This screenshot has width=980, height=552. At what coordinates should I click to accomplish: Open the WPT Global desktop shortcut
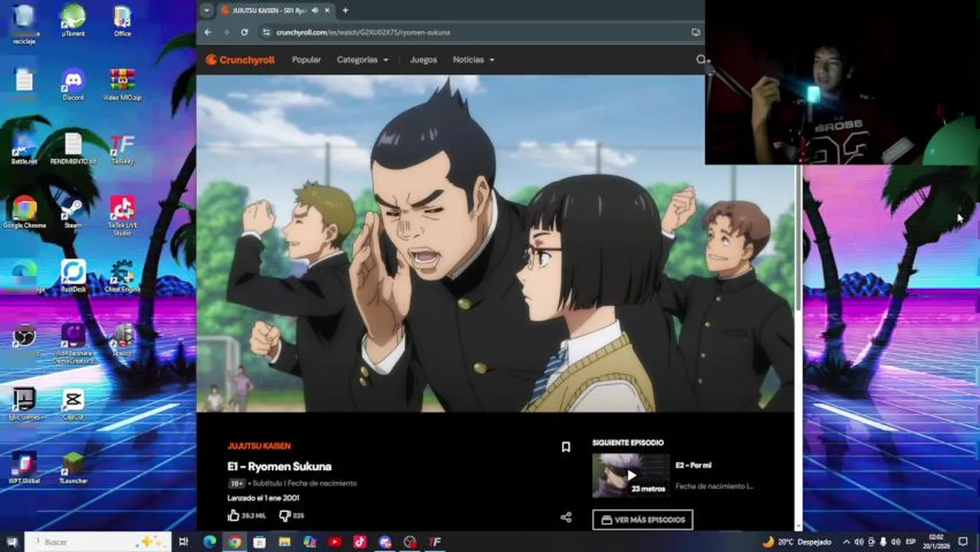coord(25,468)
